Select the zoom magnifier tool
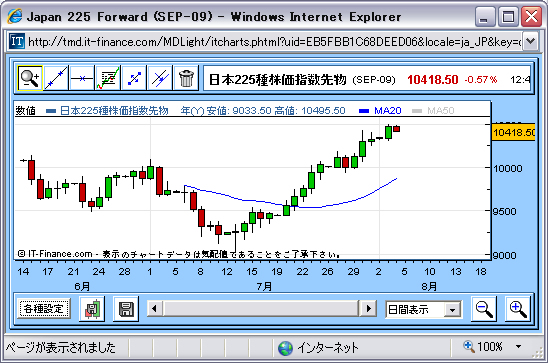 pyautogui.click(x=30, y=78)
